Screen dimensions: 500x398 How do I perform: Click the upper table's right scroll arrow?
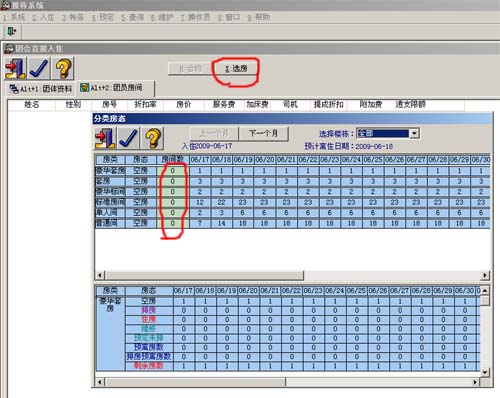[485, 275]
